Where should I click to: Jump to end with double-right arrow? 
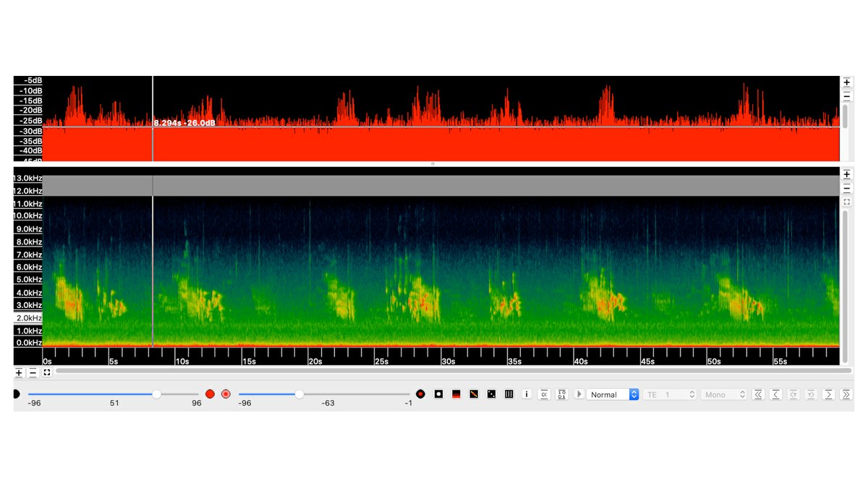(x=846, y=394)
